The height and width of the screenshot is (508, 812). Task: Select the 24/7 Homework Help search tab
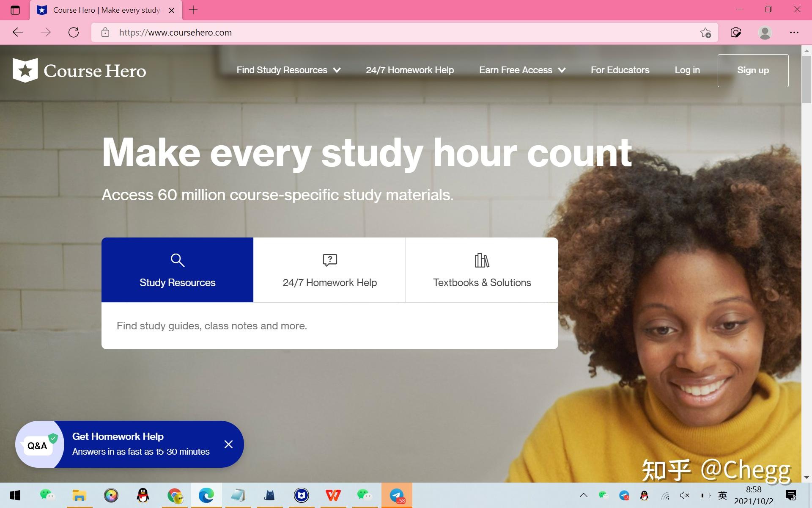click(329, 270)
